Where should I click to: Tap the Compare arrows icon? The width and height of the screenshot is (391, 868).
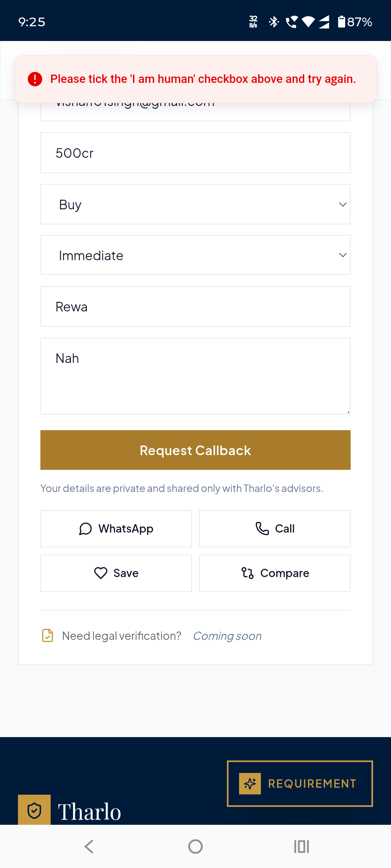pos(248,573)
